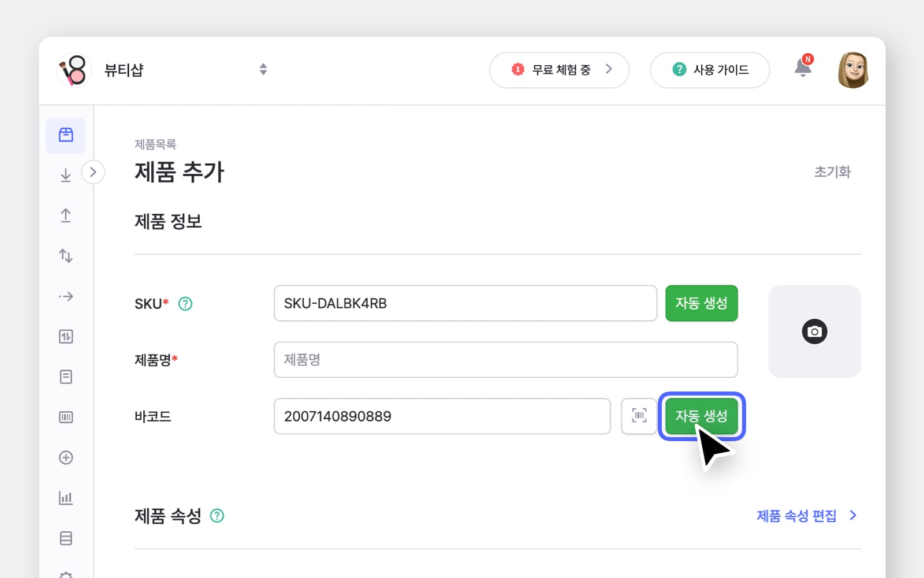
Task: Click the chevron on 무료 체험 중 badge
Action: [x=608, y=69]
